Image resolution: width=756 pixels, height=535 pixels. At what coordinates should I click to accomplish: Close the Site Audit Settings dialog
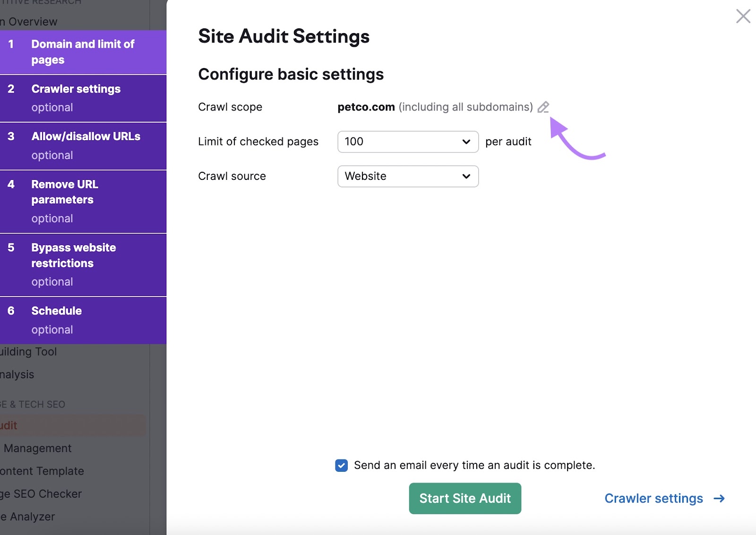[x=743, y=16]
